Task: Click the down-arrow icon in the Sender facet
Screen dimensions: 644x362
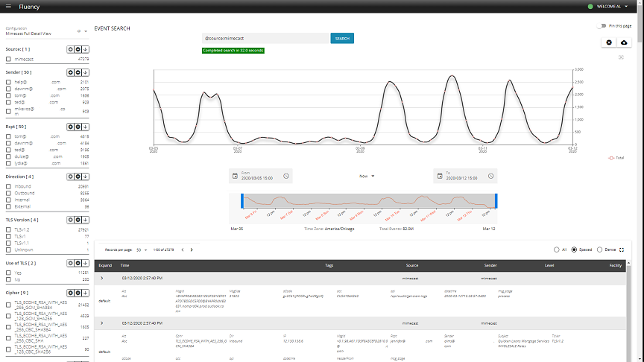Action: [86, 72]
